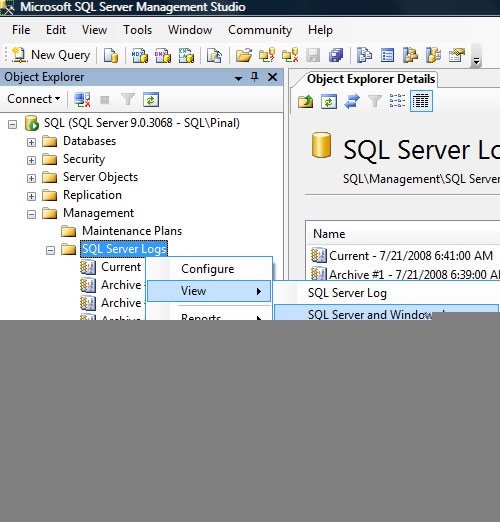This screenshot has height=522, width=500.
Task: Open the Help menu
Action: 320,30
